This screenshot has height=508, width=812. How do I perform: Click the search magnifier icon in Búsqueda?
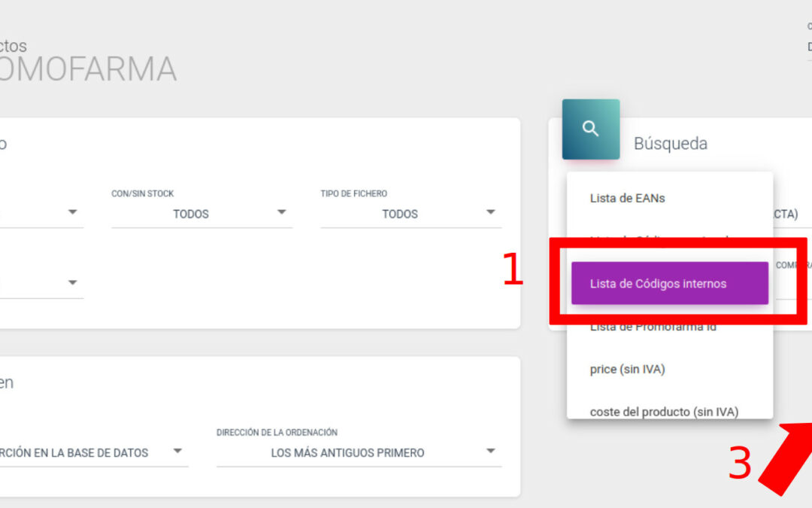[590, 129]
